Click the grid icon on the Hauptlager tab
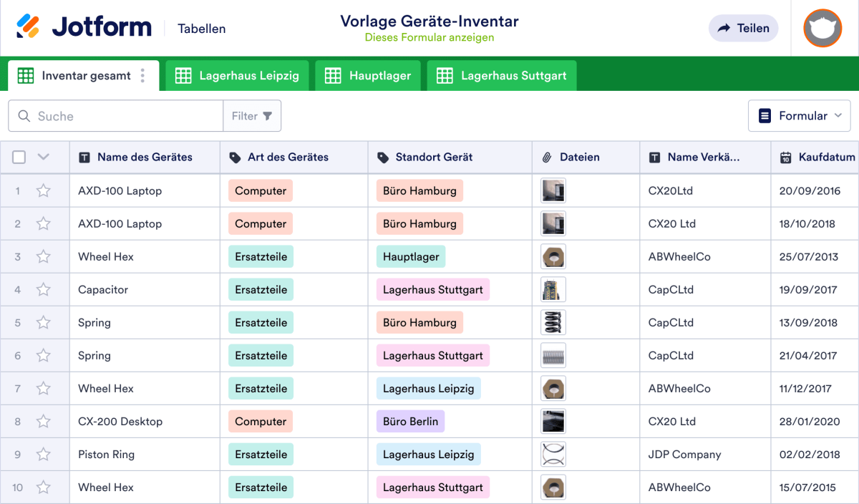The width and height of the screenshot is (859, 504). pos(332,74)
